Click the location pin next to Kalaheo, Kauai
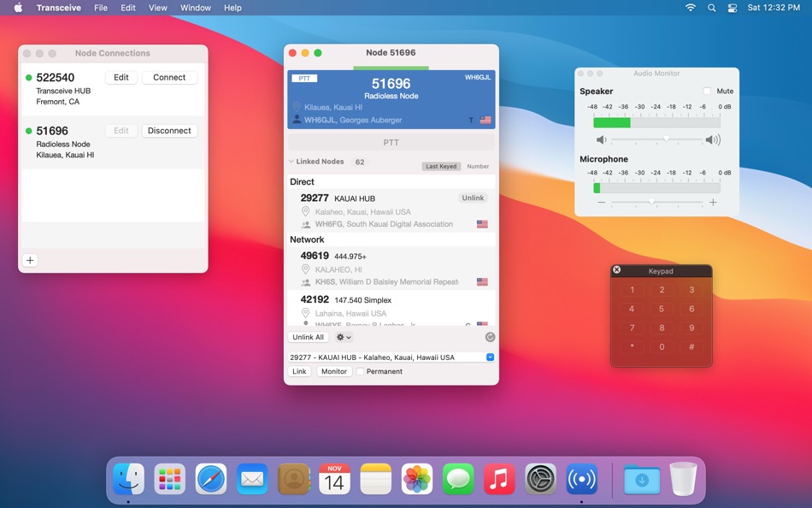 (305, 211)
